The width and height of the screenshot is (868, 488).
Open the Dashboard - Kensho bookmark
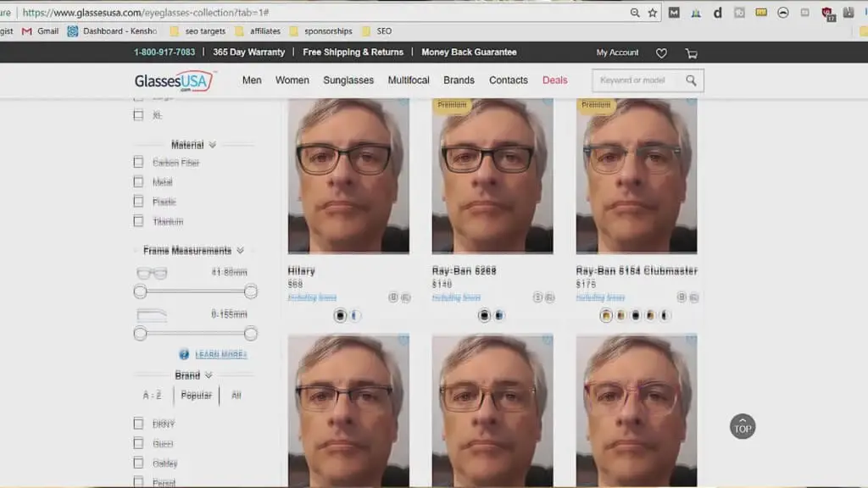point(113,31)
